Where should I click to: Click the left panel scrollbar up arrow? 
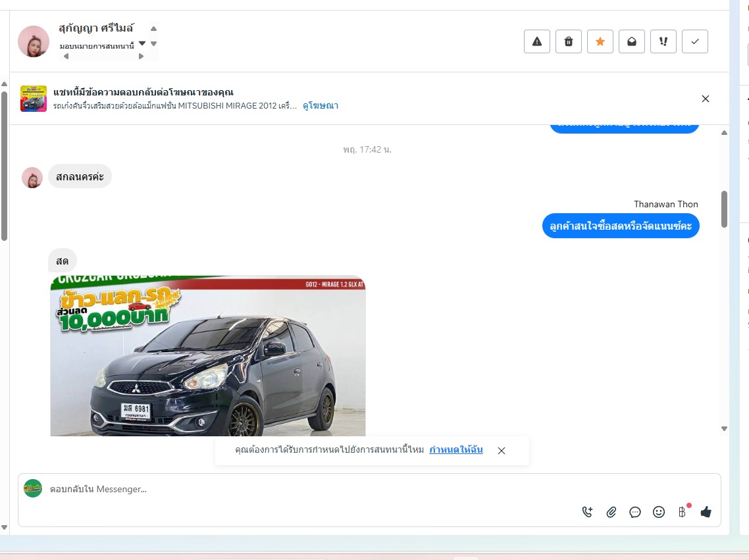point(5,84)
